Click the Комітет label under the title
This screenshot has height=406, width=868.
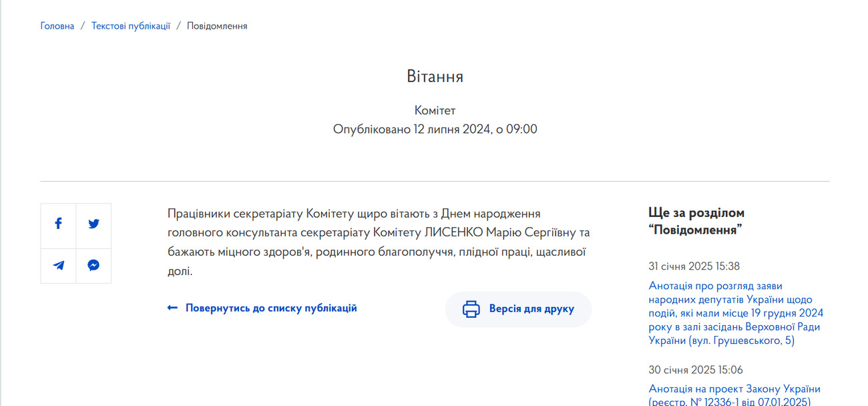point(435,111)
